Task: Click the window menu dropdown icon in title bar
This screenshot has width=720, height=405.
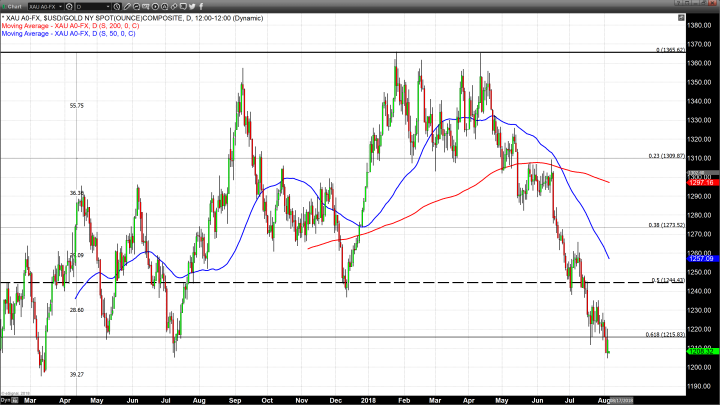Action: point(687,2)
